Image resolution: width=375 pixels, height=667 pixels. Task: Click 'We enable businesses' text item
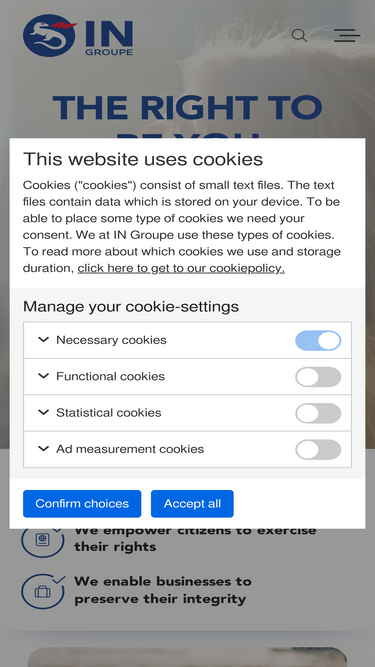click(163, 590)
